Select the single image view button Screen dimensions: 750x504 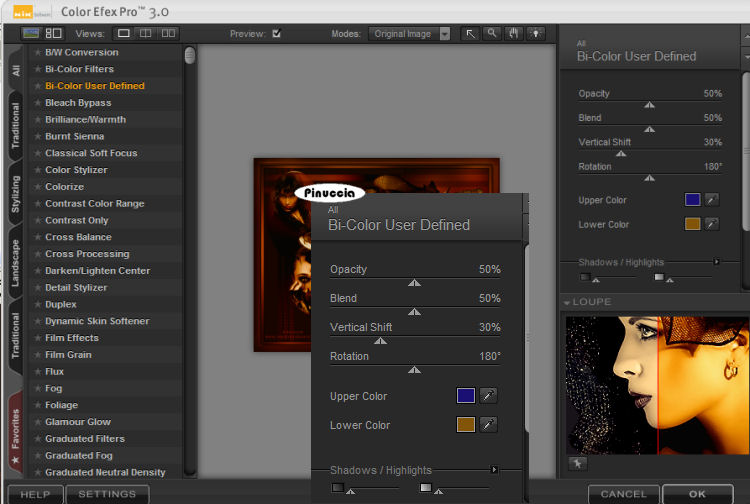[124, 33]
